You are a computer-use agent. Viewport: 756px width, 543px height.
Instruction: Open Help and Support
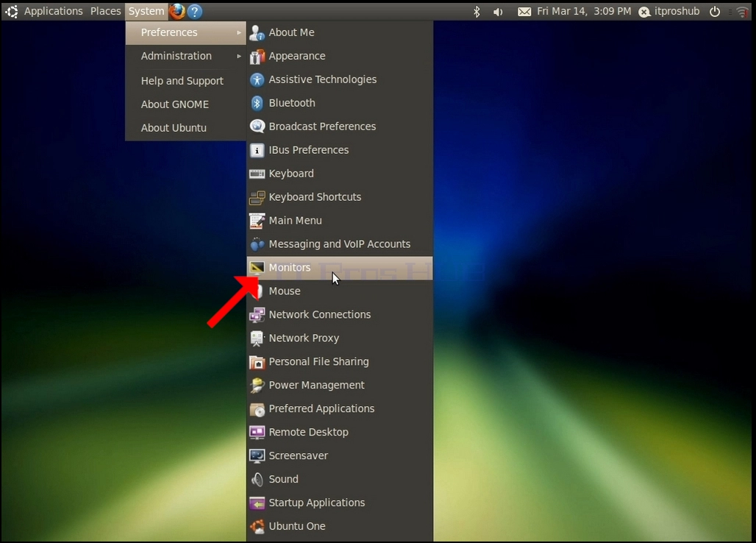185,80
